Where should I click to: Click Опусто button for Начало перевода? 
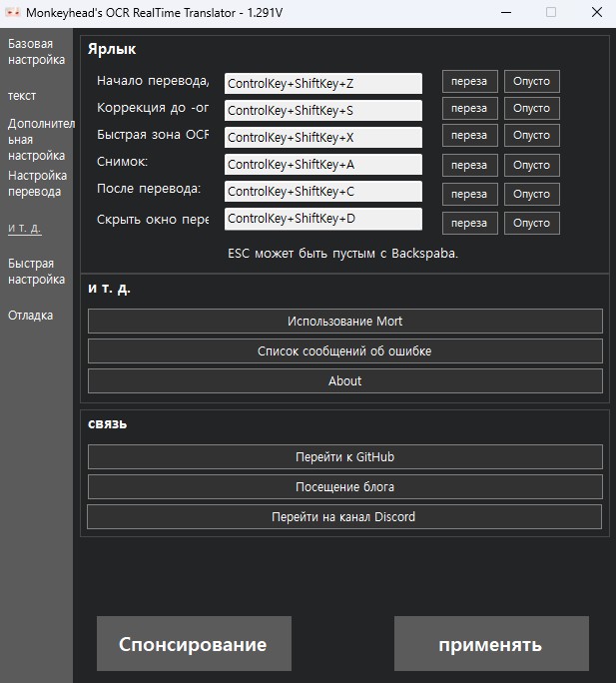coord(532,81)
